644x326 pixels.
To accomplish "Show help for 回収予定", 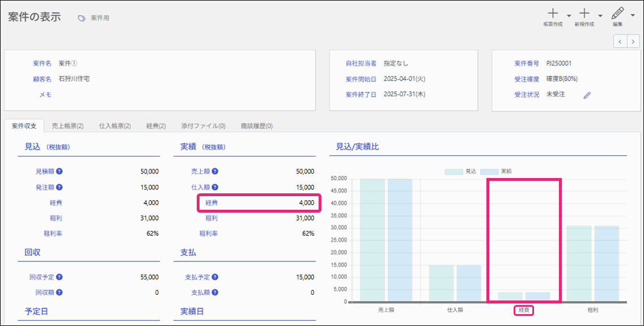I will tap(59, 277).
